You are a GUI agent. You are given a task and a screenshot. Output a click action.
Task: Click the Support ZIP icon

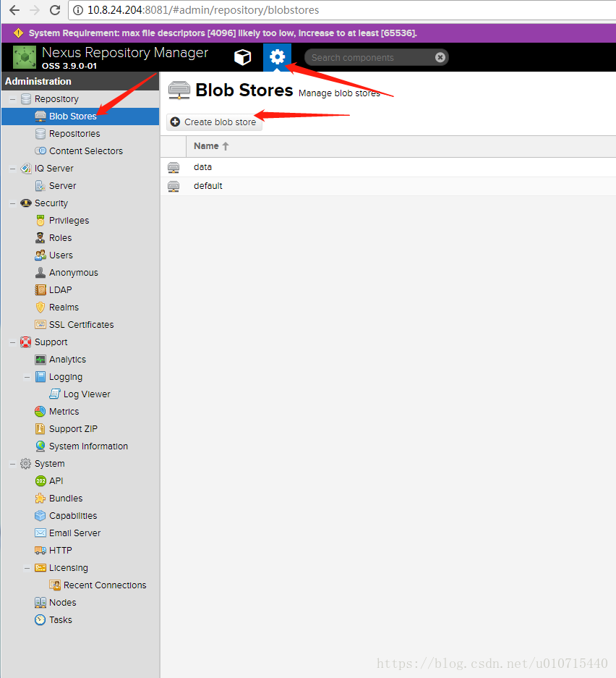(x=40, y=428)
